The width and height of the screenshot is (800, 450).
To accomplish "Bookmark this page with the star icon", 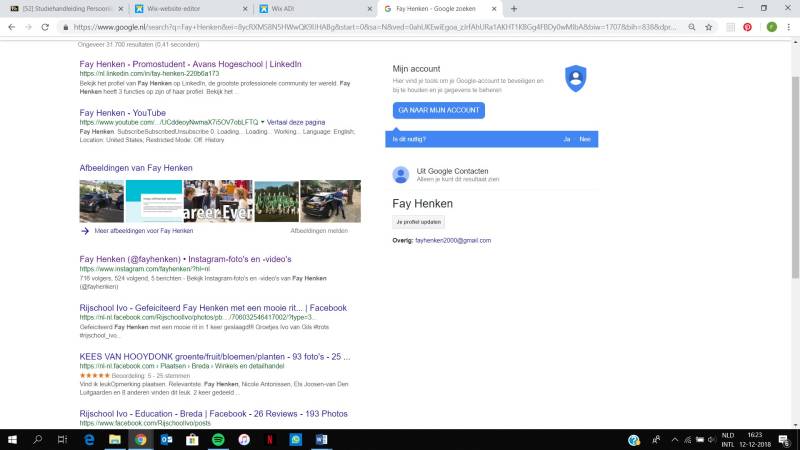I will coord(709,27).
